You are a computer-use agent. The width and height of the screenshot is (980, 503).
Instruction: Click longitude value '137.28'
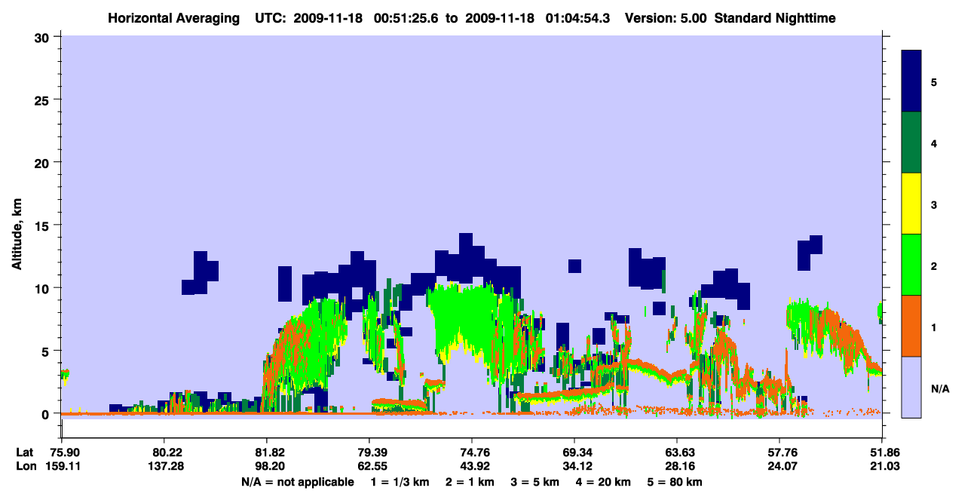(x=164, y=467)
